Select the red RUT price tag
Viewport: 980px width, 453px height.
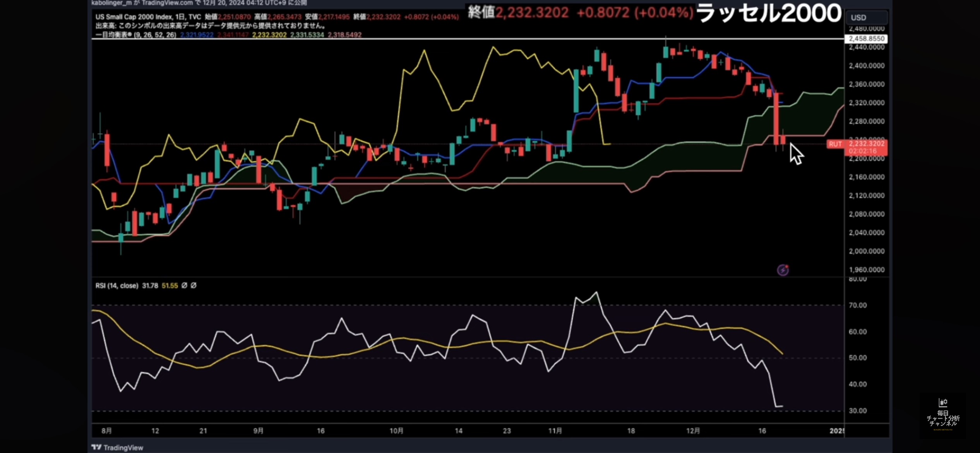[x=857, y=147]
